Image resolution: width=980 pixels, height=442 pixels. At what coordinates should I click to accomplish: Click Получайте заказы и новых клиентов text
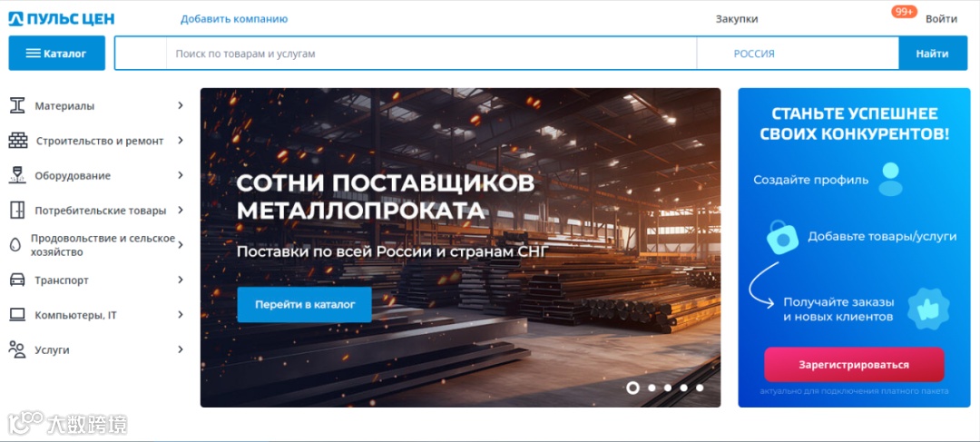coord(838,309)
